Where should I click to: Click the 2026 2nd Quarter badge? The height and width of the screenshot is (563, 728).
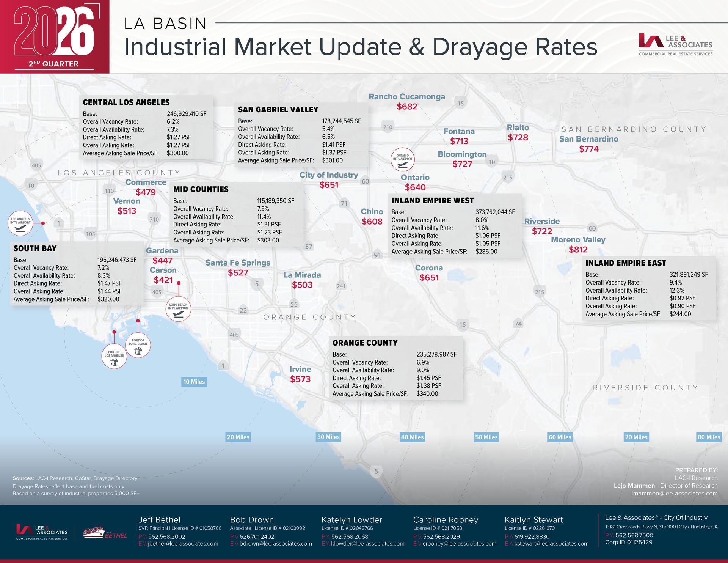tap(55, 36)
